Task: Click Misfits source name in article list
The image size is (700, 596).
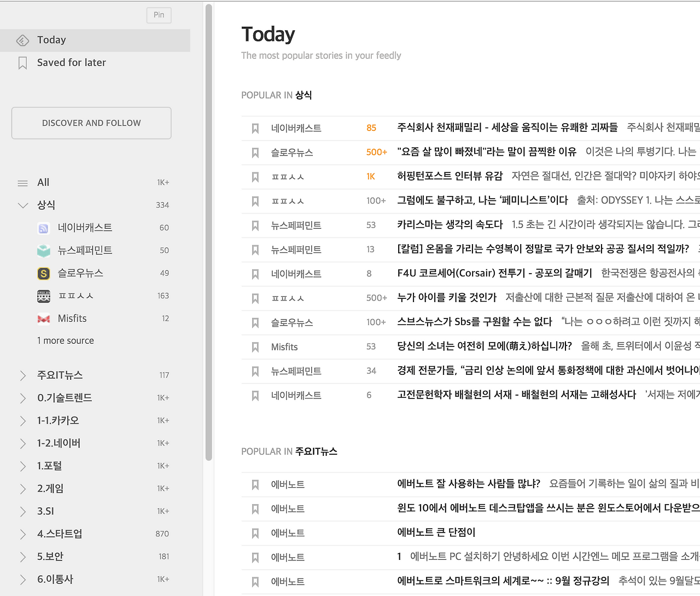Action: [284, 347]
